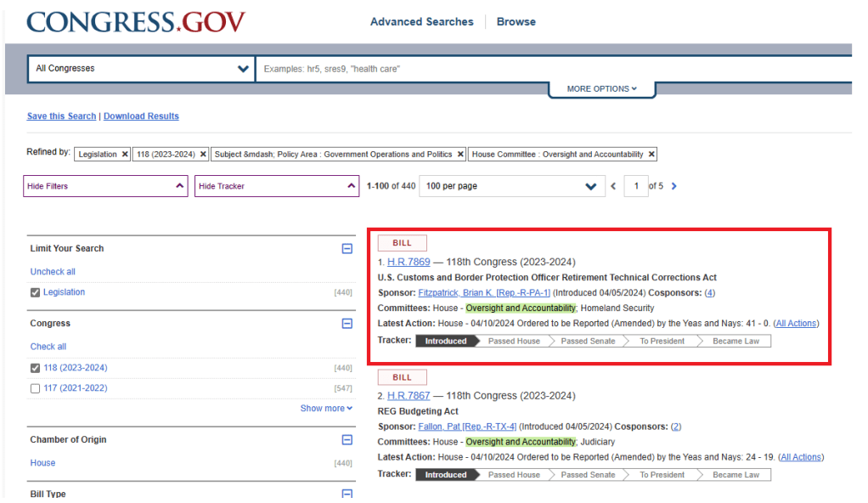Open Advanced Searches menu item
868x503 pixels.
pos(421,22)
